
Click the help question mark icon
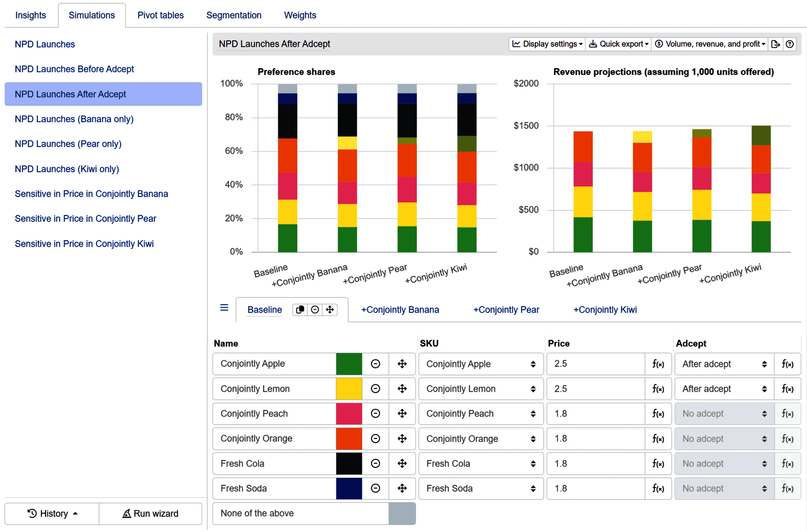(790, 44)
